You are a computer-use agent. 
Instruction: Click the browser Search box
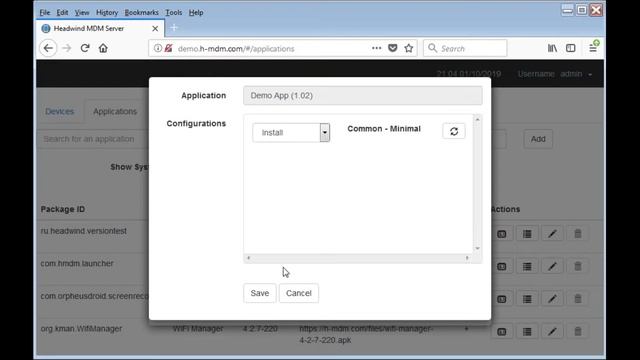[465, 48]
